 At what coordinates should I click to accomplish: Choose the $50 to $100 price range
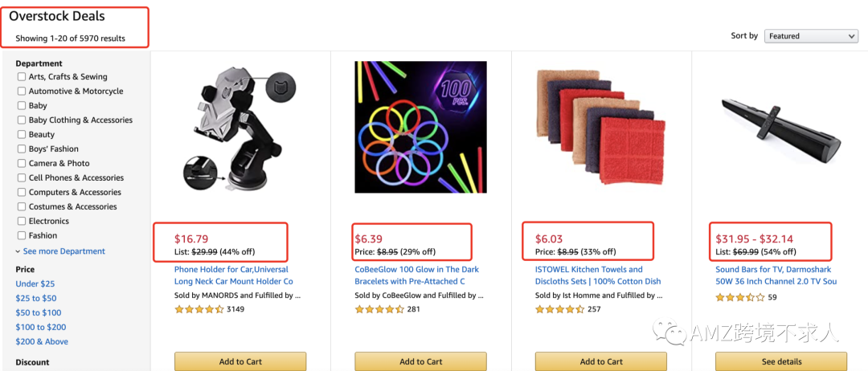coord(39,313)
